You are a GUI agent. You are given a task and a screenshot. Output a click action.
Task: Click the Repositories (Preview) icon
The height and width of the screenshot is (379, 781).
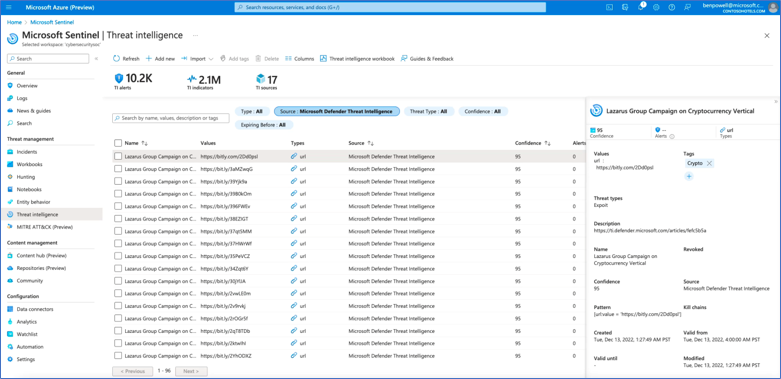pyautogui.click(x=10, y=268)
